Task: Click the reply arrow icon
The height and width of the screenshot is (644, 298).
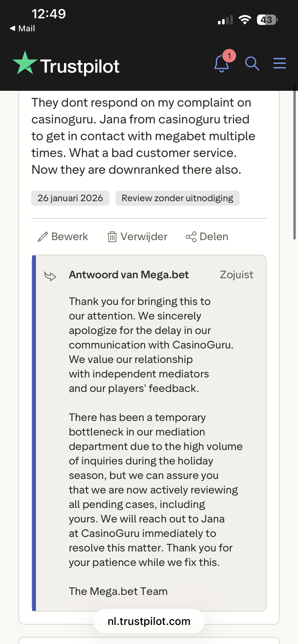Action: [50, 276]
